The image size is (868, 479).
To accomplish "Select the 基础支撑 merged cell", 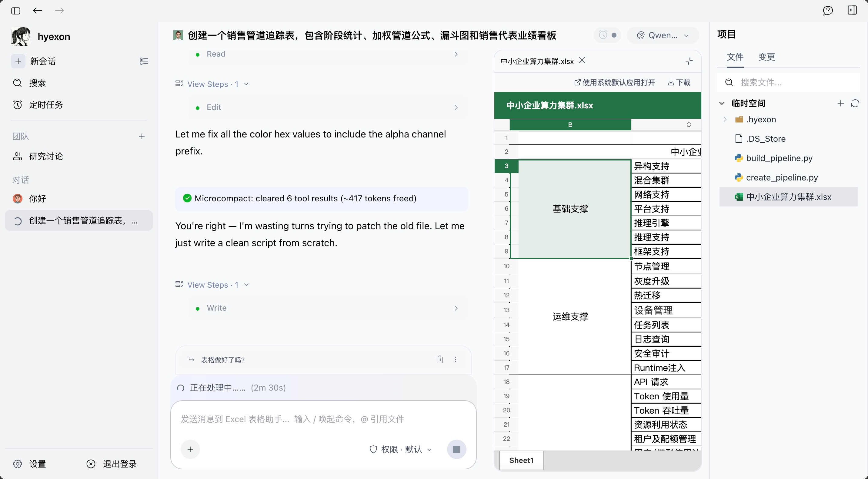I will click(x=570, y=209).
